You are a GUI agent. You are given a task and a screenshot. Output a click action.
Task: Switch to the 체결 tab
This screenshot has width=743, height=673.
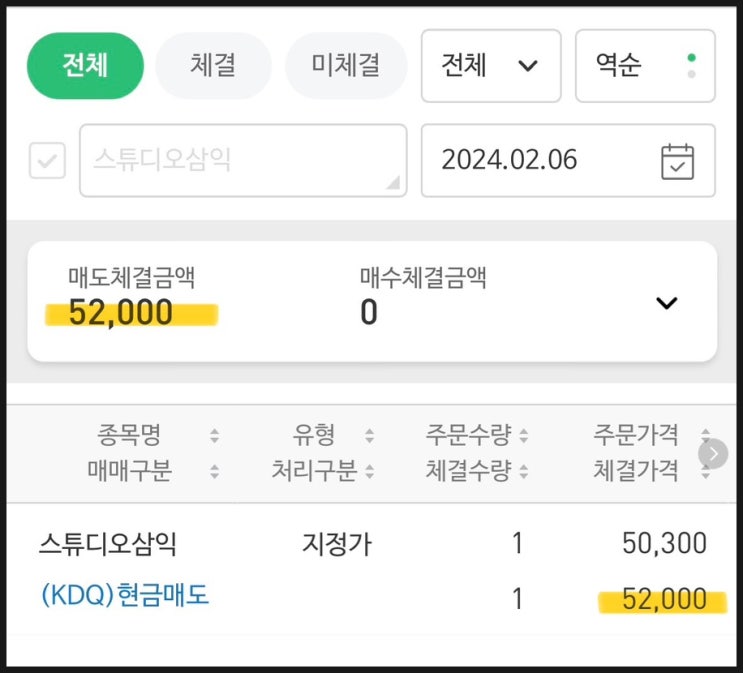[x=213, y=66]
